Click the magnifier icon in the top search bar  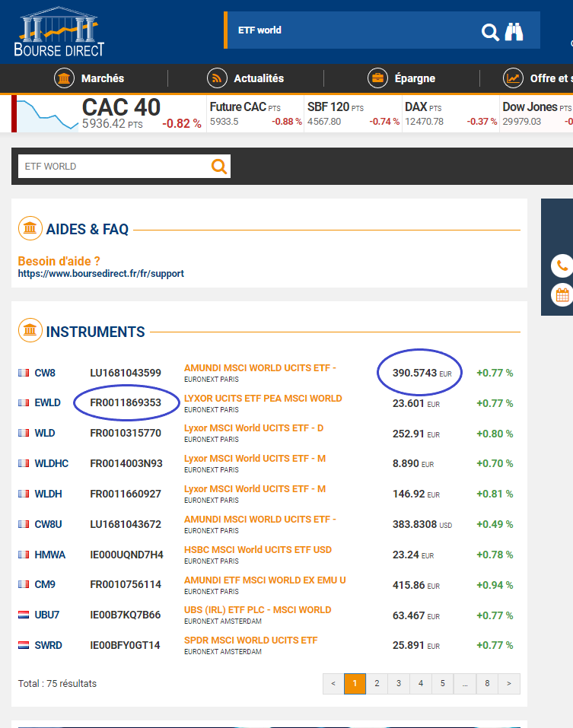(x=490, y=31)
